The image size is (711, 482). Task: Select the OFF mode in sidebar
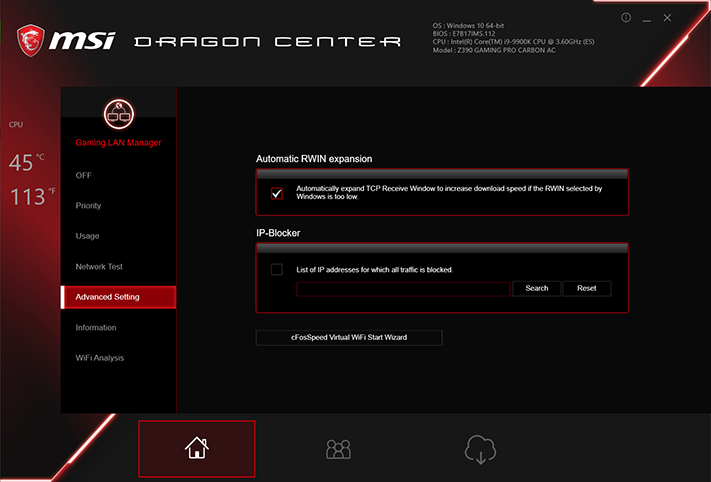tap(83, 175)
